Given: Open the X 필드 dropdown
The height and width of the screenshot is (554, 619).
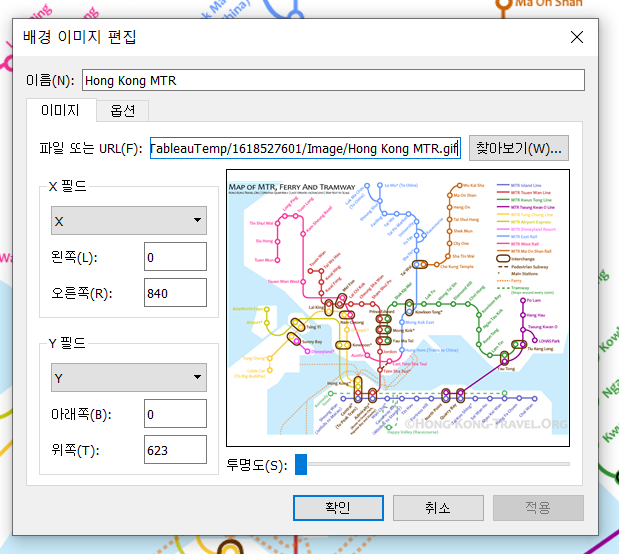Looking at the screenshot, I should click(129, 220).
